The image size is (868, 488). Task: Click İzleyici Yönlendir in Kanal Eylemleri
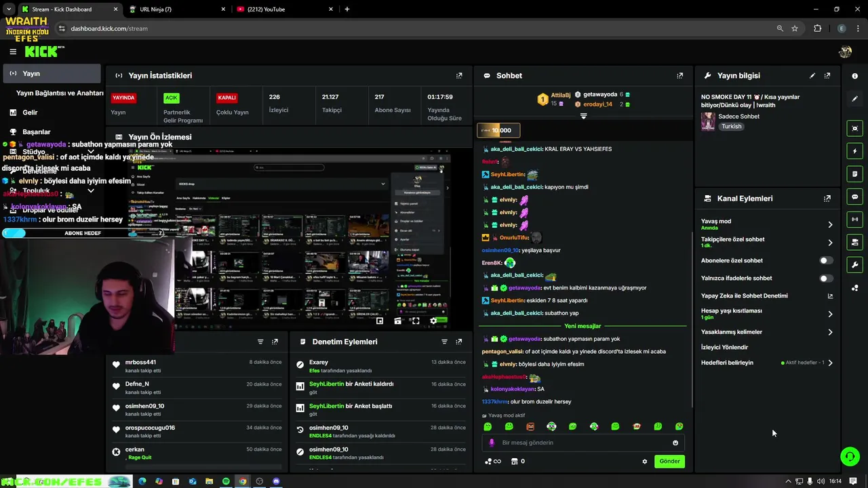[x=724, y=347]
